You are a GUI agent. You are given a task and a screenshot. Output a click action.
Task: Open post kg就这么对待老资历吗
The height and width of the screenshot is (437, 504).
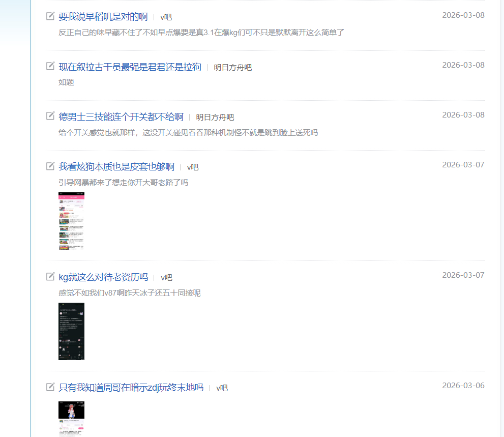pos(104,277)
